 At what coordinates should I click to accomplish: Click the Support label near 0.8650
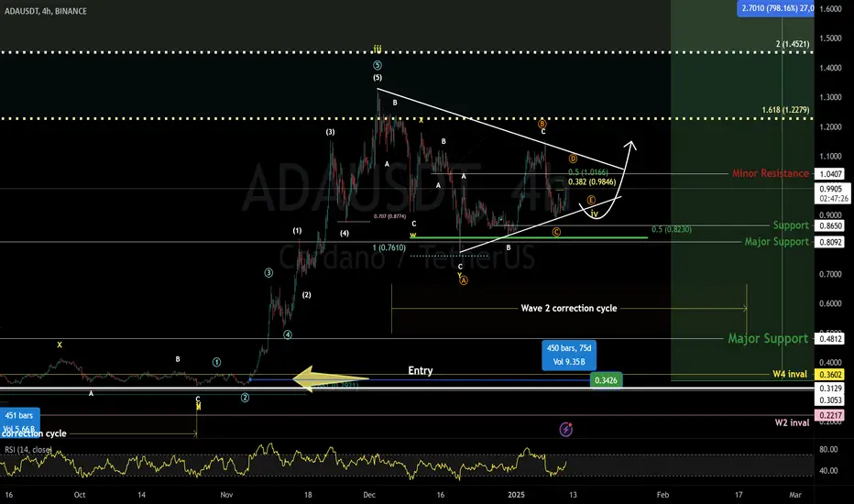tap(791, 225)
